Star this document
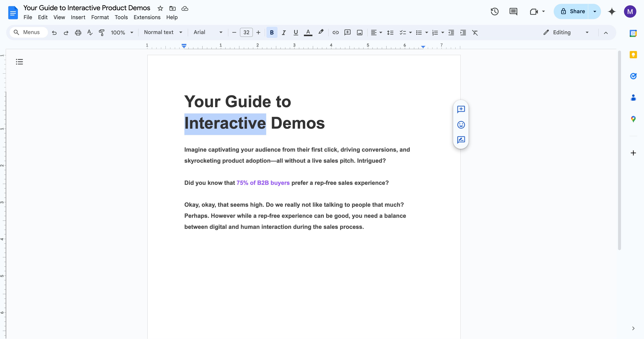 (160, 9)
